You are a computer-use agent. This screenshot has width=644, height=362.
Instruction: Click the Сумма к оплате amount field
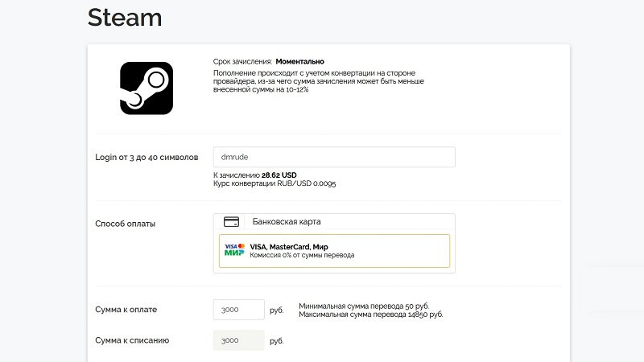[238, 310]
